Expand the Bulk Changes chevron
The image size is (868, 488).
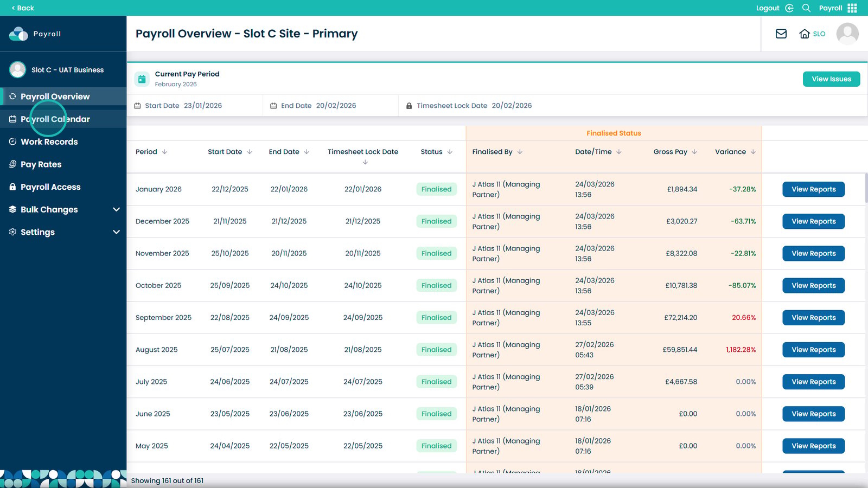click(116, 209)
